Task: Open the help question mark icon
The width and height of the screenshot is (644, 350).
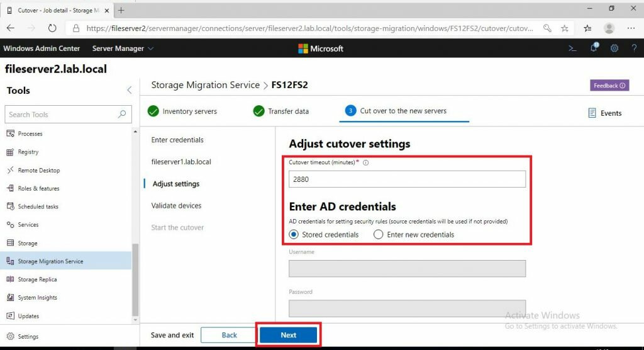Action: coord(634,48)
